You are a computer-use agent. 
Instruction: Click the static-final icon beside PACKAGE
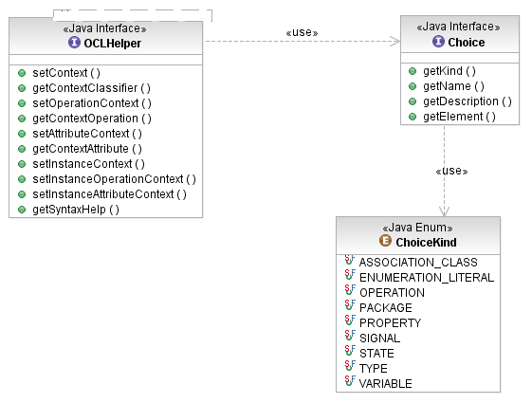tap(350, 305)
